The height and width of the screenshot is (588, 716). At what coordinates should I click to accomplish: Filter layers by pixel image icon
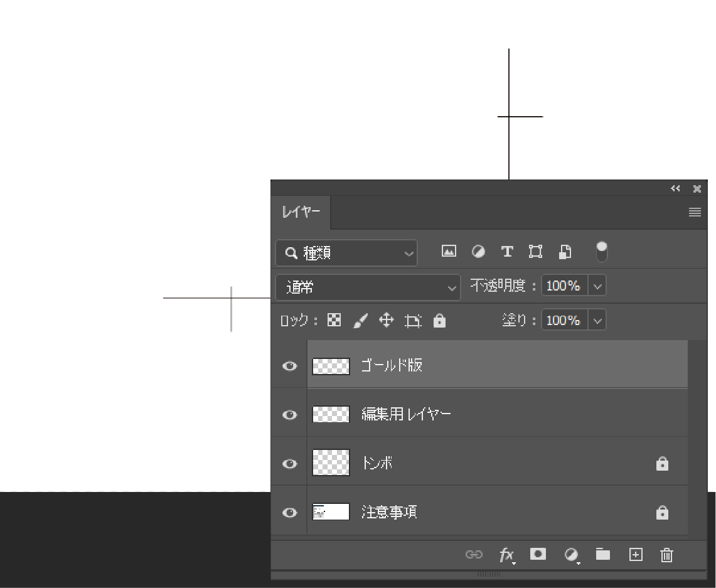(x=449, y=251)
